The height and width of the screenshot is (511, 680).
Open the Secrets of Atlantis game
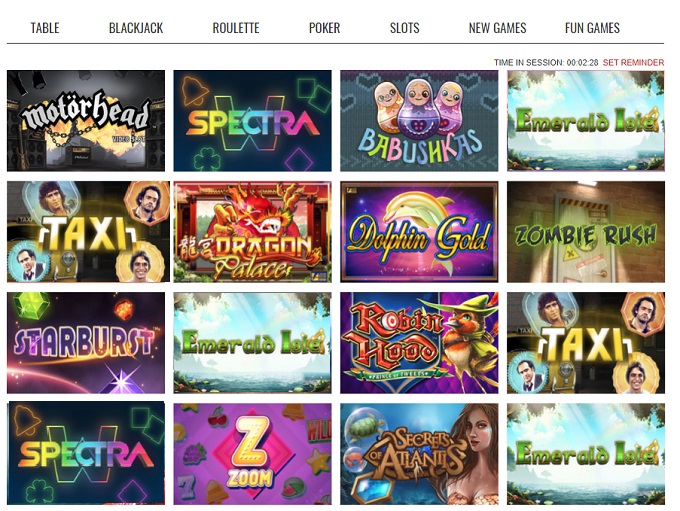pyautogui.click(x=419, y=454)
